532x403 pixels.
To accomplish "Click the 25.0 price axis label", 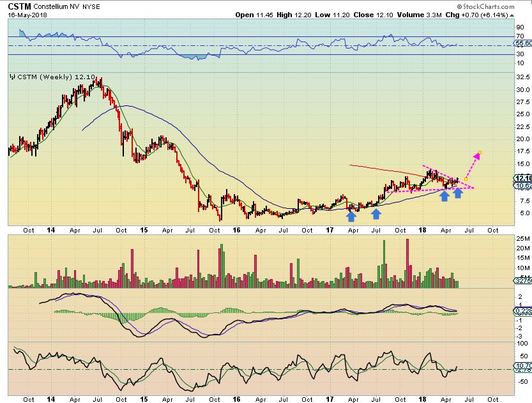I will pos(523,114).
